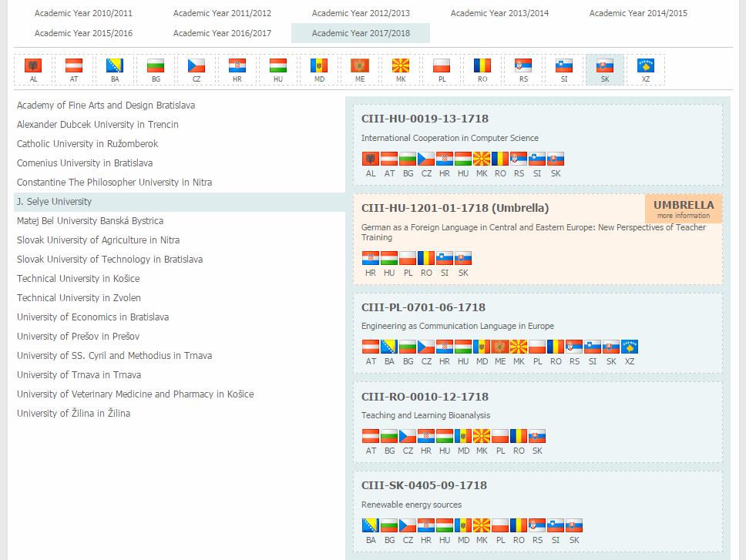Image resolution: width=746 pixels, height=560 pixels.
Task: Open Slovak University of Technology in Bratislava
Action: 109,259
